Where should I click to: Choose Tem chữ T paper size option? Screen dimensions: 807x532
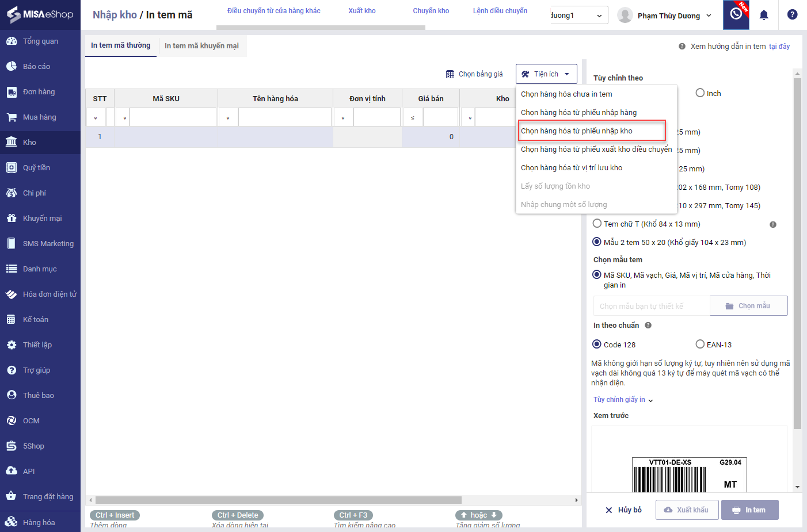(597, 224)
